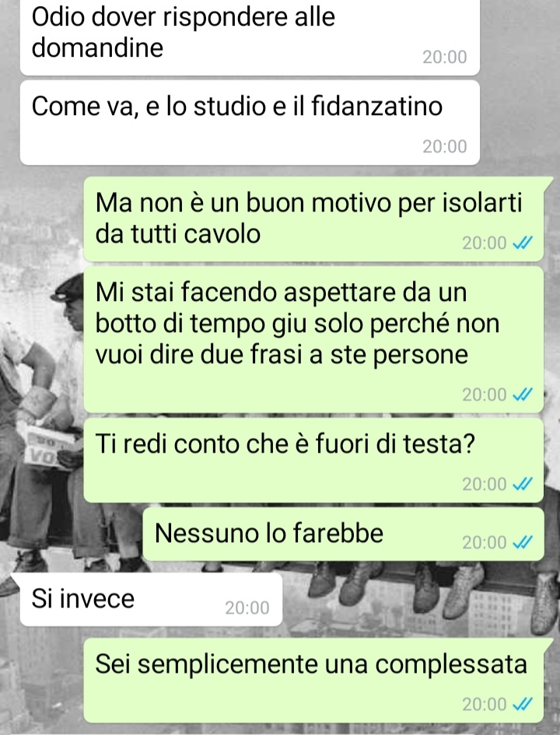Select the 'Ti redi conto che è fuori di testa?' bubble
Screen dimensions: 560x735
[313, 460]
